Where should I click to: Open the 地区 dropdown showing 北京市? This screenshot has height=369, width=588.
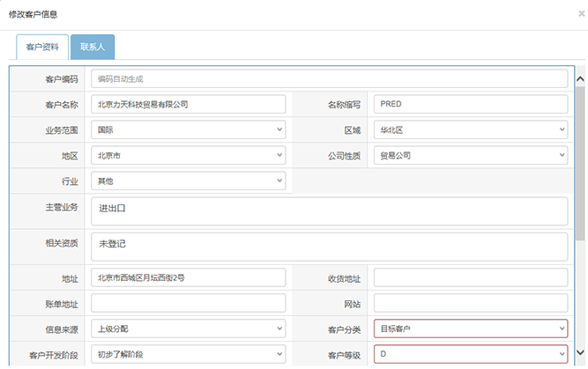tap(188, 156)
